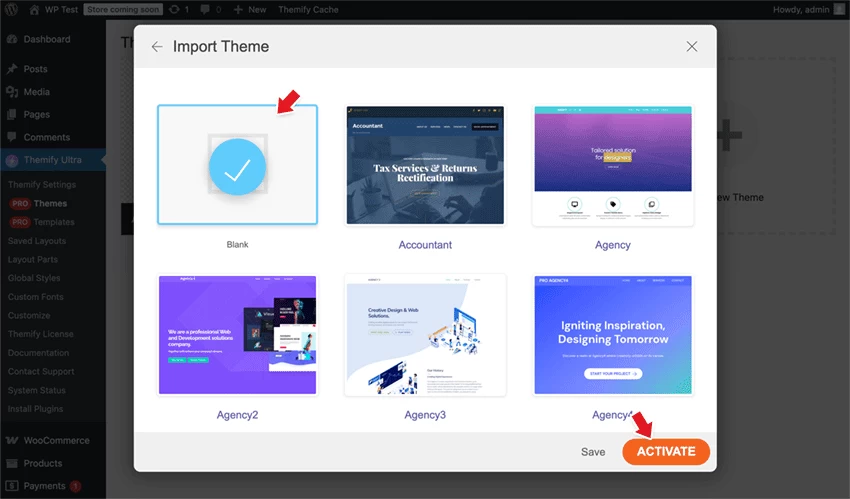Open System Status submenu item
This screenshot has width=850, height=499.
point(36,390)
